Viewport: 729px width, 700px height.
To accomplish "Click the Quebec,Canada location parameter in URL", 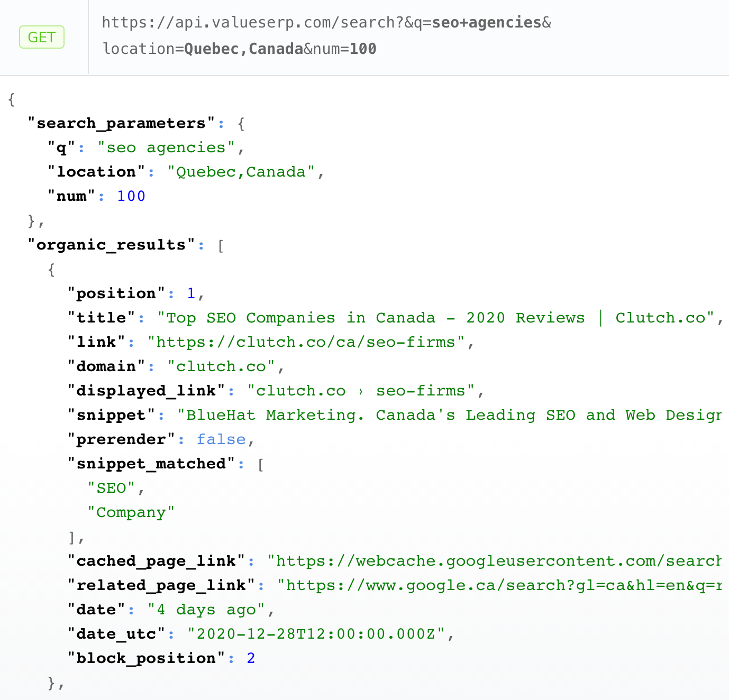I will 243,49.
